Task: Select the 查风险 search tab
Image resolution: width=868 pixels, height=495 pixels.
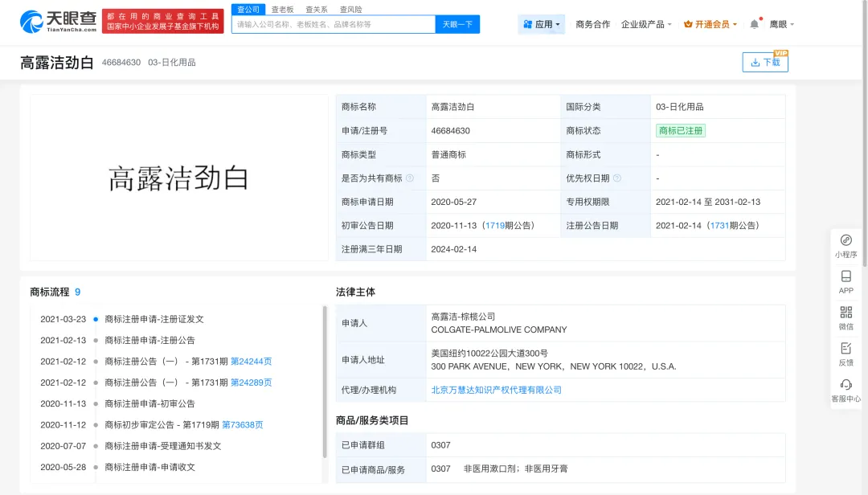Action: [350, 9]
